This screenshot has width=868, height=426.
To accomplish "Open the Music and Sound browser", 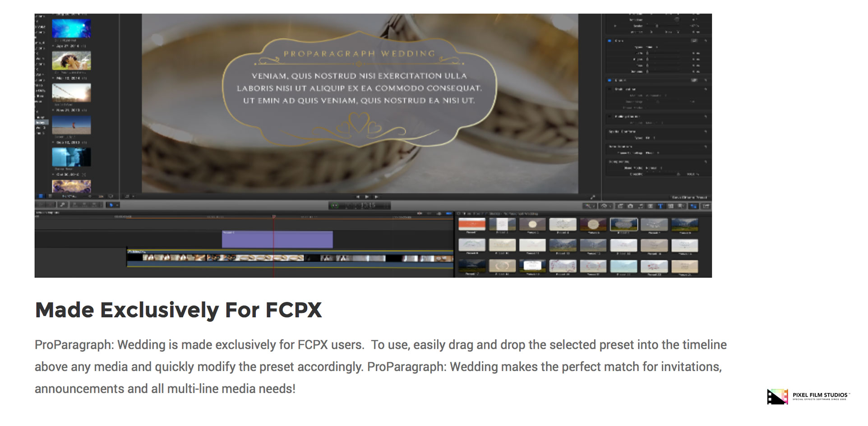I will coord(641,206).
